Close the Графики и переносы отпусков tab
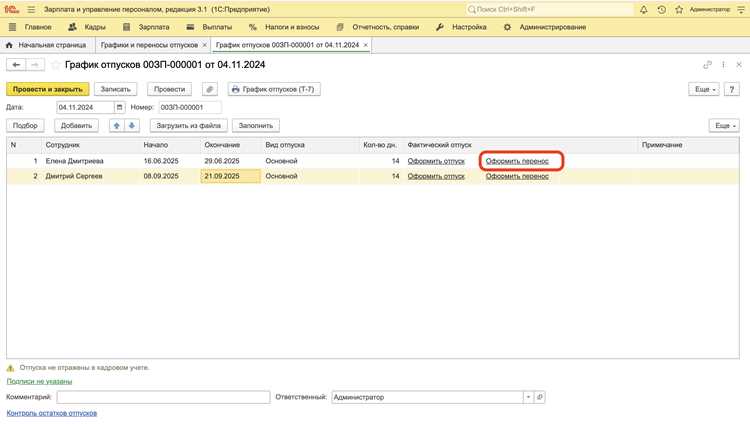Image resolution: width=750 pixels, height=424 pixels. (x=204, y=45)
